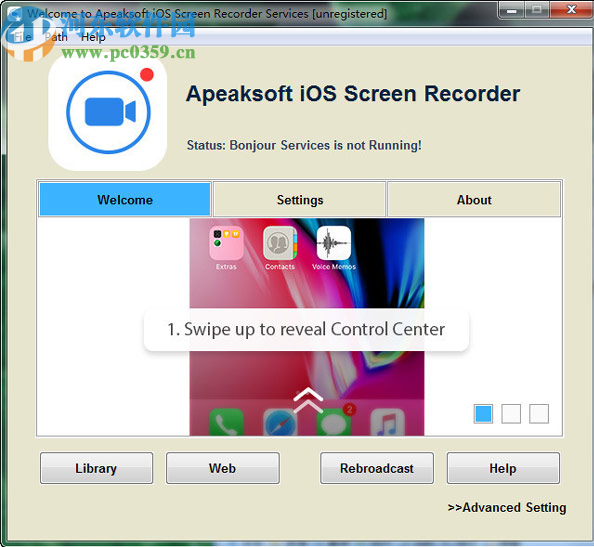This screenshot has width=594, height=547.
Task: Minimize the Apeaksoft window
Action: (x=512, y=10)
